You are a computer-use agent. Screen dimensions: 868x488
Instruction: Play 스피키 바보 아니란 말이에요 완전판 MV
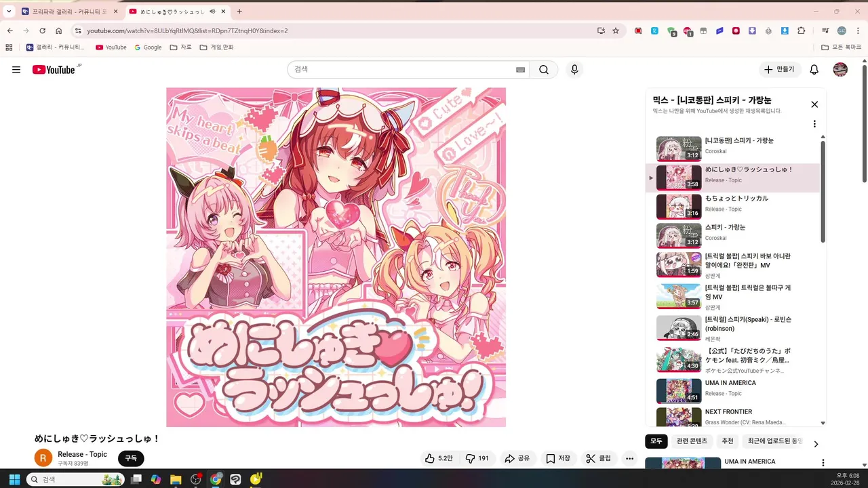(734, 264)
